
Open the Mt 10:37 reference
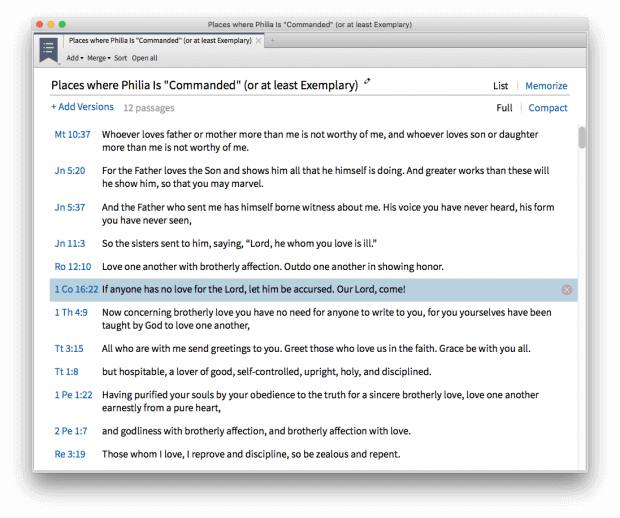click(72, 134)
